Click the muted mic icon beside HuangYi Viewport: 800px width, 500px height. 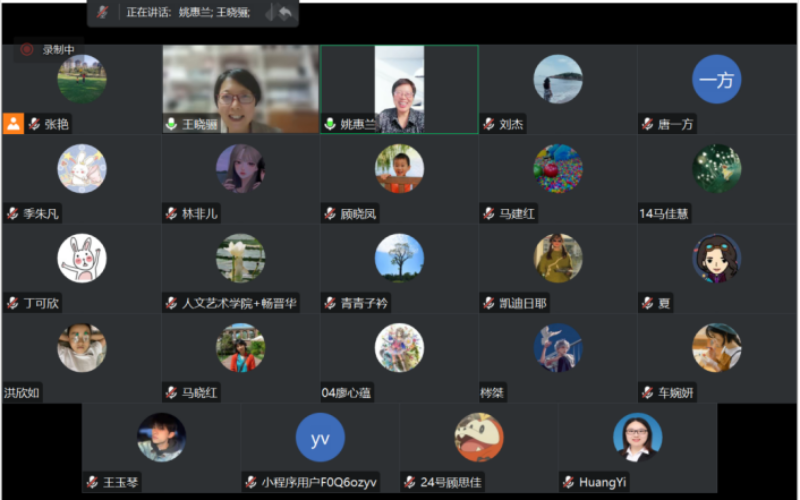[x=568, y=483]
